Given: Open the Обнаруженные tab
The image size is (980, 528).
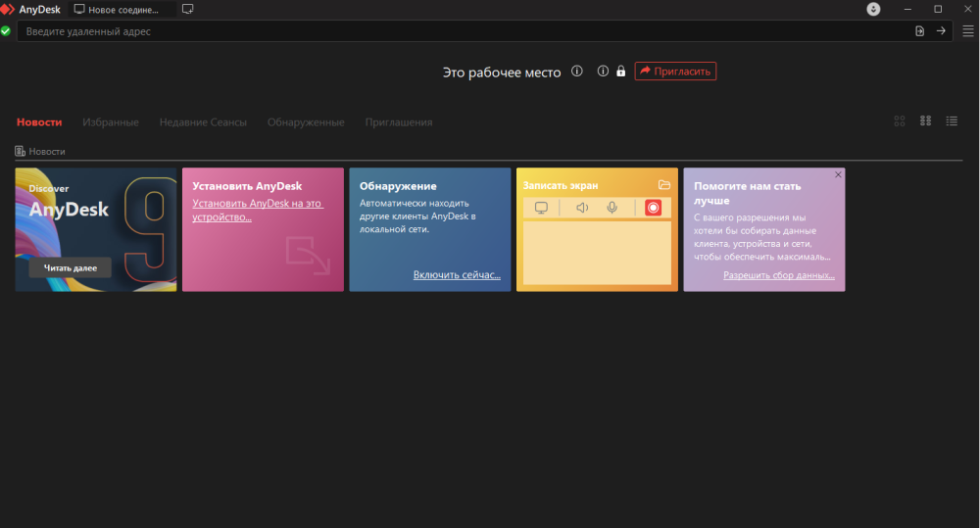Looking at the screenshot, I should (306, 122).
